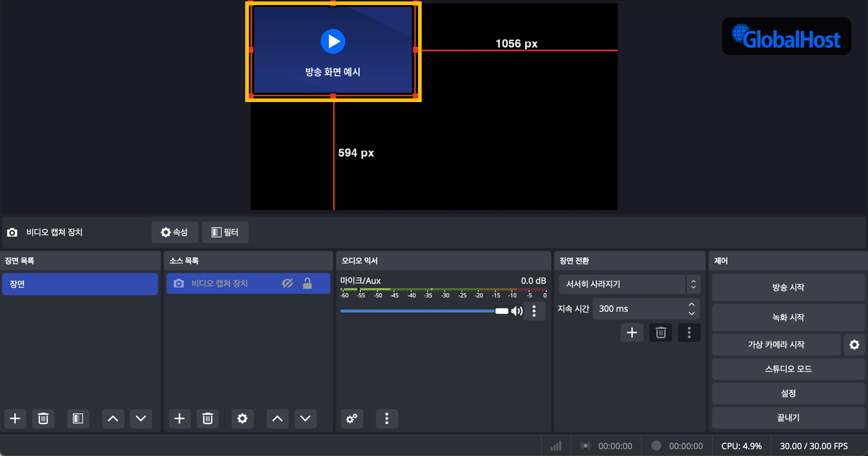Click recording timer 00:00:00 beside record dot

pos(686,446)
